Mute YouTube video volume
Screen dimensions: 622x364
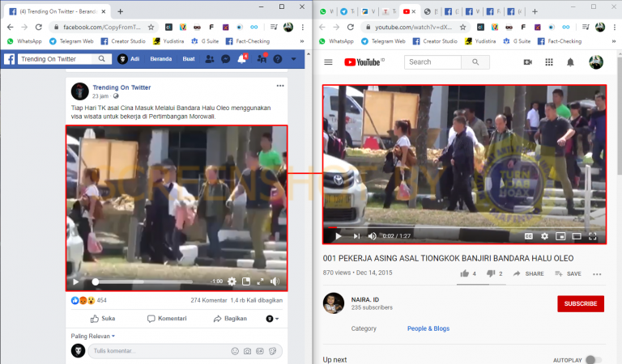pyautogui.click(x=372, y=236)
